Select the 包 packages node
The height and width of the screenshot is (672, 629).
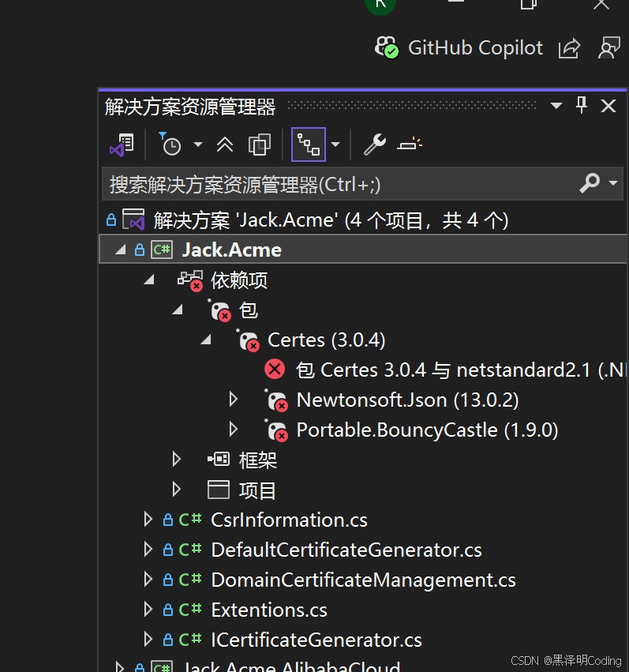click(249, 310)
